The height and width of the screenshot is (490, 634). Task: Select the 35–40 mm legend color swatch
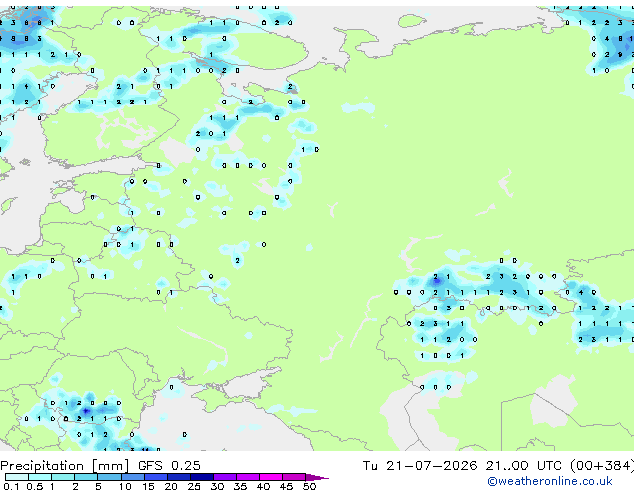click(248, 477)
